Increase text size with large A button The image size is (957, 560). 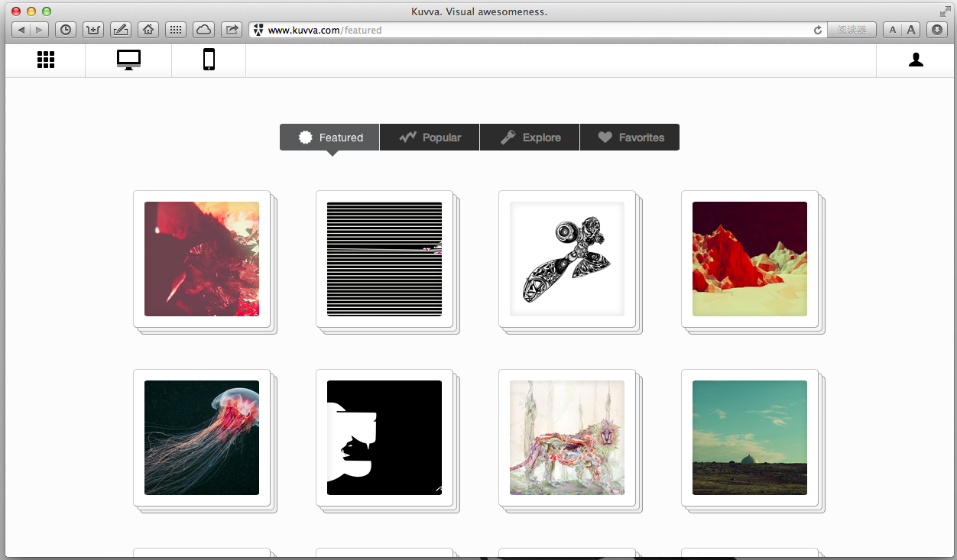910,30
